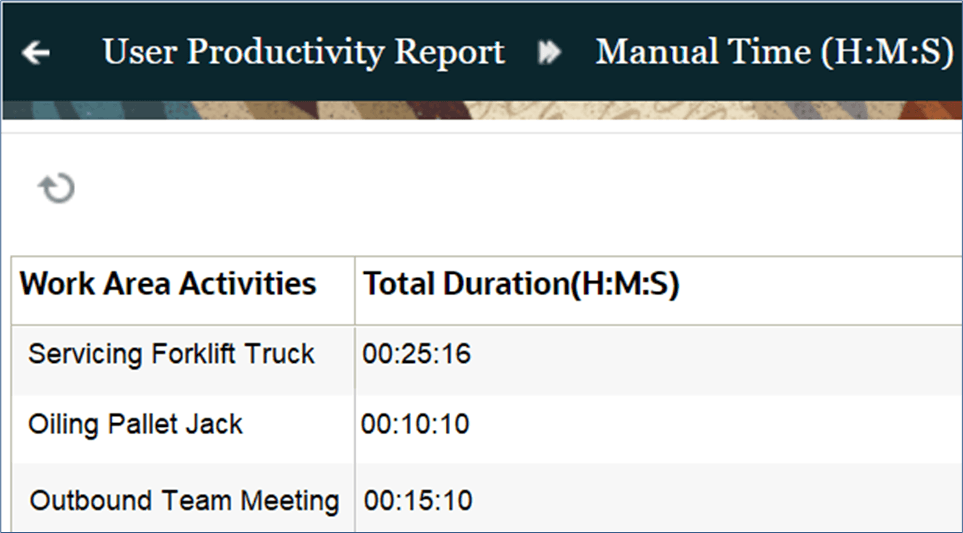Click the double-chevron breadcrumb separator icon

pyautogui.click(x=549, y=53)
